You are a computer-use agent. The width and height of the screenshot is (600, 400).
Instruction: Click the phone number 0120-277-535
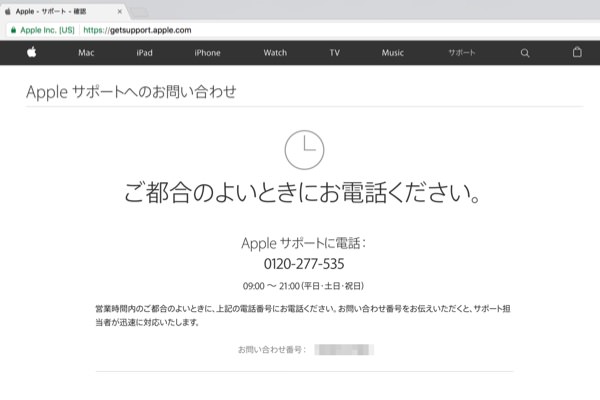pos(304,264)
